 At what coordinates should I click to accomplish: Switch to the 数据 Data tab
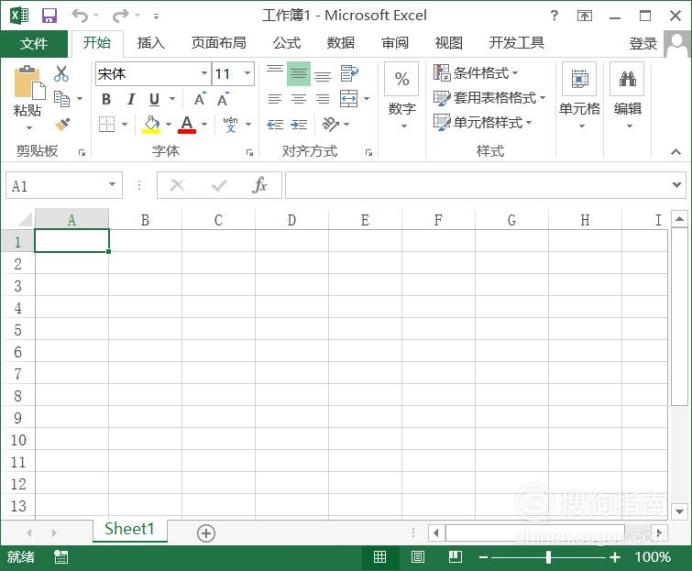(341, 43)
